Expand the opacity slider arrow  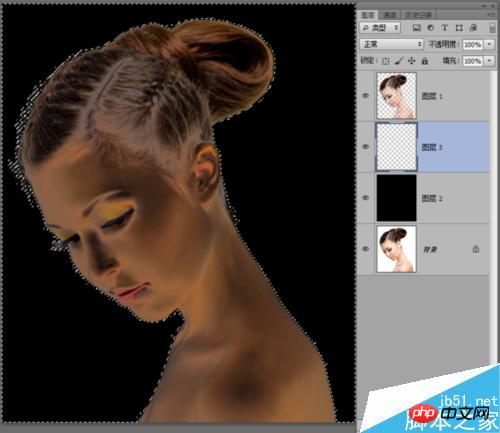coord(490,44)
